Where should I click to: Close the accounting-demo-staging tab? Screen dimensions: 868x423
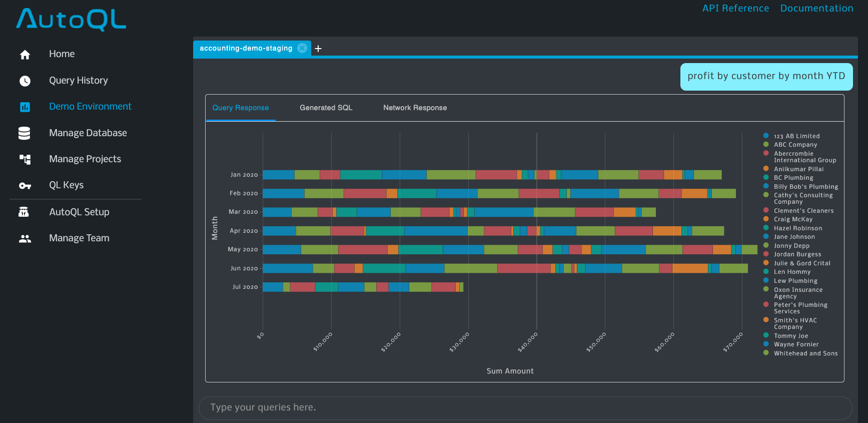[x=302, y=48]
